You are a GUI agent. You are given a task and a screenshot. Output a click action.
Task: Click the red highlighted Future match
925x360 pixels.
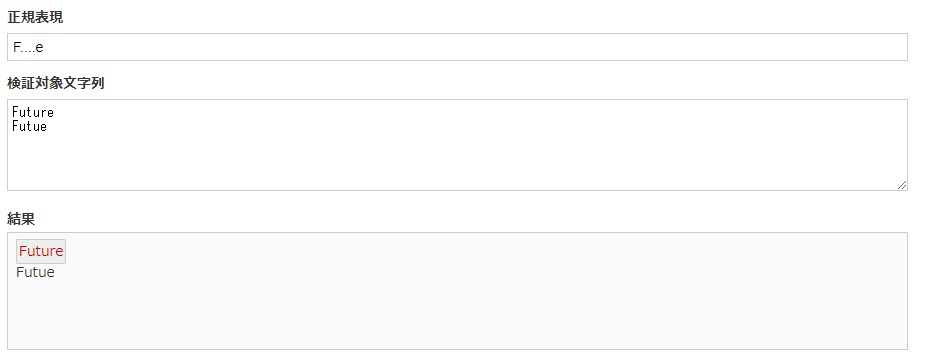pos(41,251)
